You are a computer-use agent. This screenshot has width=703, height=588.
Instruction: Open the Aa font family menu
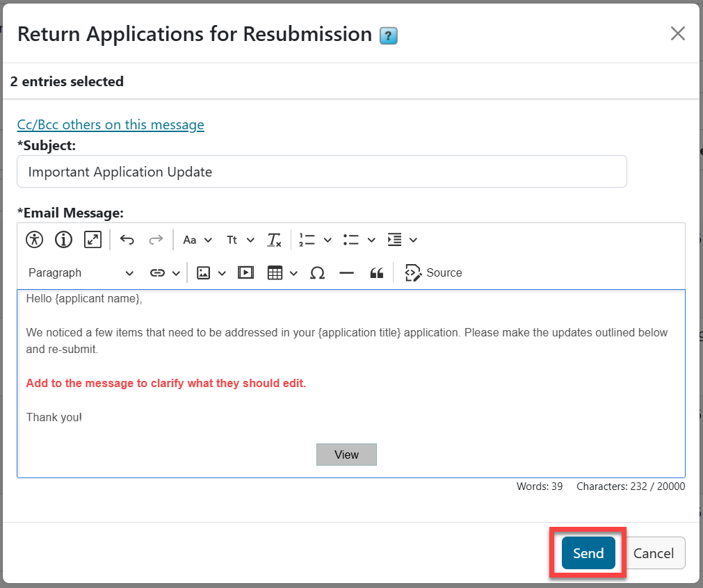(x=197, y=240)
